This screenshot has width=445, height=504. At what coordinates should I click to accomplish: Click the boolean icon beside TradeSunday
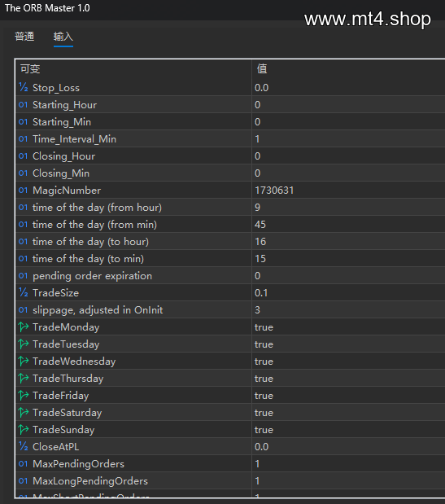click(x=24, y=429)
